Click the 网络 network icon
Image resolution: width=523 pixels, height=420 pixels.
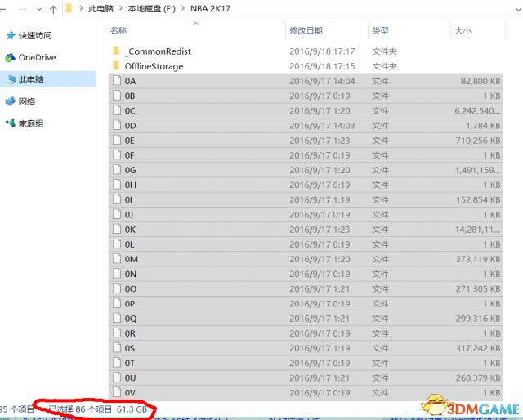pyautogui.click(x=11, y=101)
